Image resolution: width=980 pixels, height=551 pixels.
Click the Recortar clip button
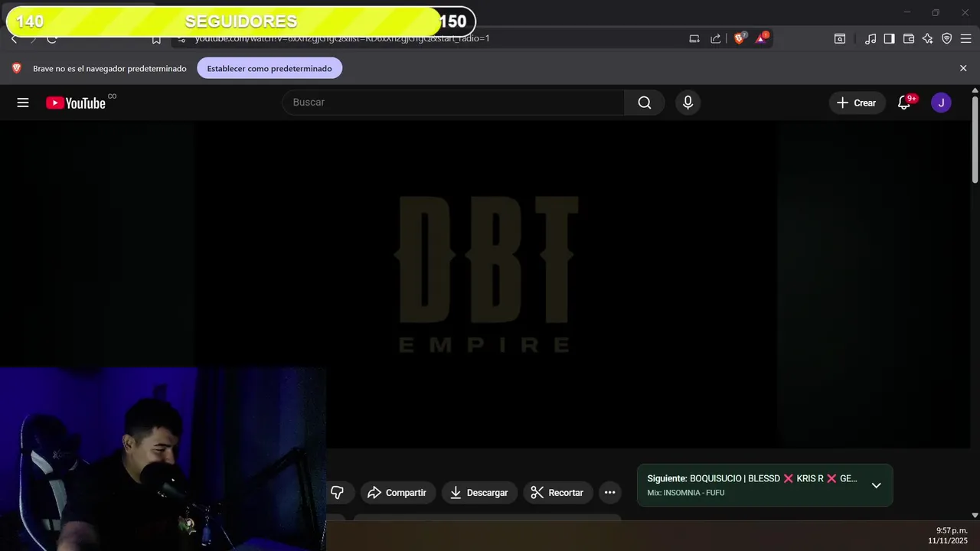tap(558, 493)
